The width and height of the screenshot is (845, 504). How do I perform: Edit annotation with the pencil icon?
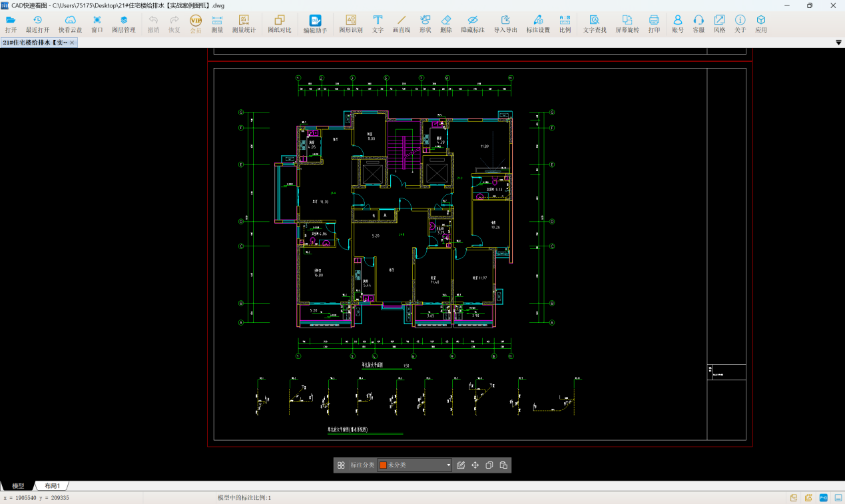[461, 465]
